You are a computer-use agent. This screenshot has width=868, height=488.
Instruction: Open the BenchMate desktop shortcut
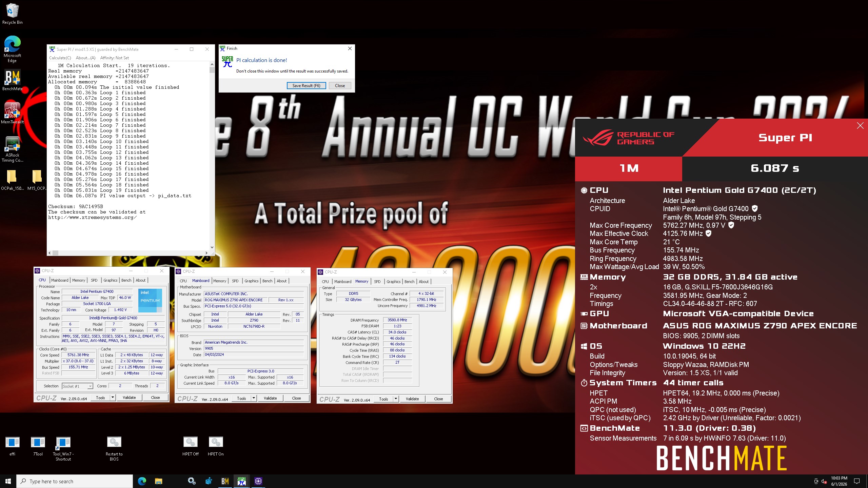click(x=12, y=81)
